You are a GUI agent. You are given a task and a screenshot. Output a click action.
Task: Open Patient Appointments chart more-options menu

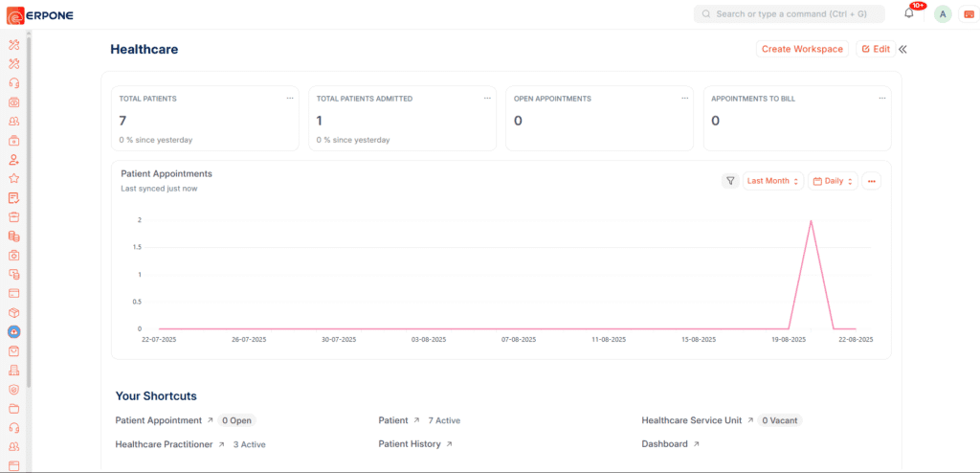point(871,181)
